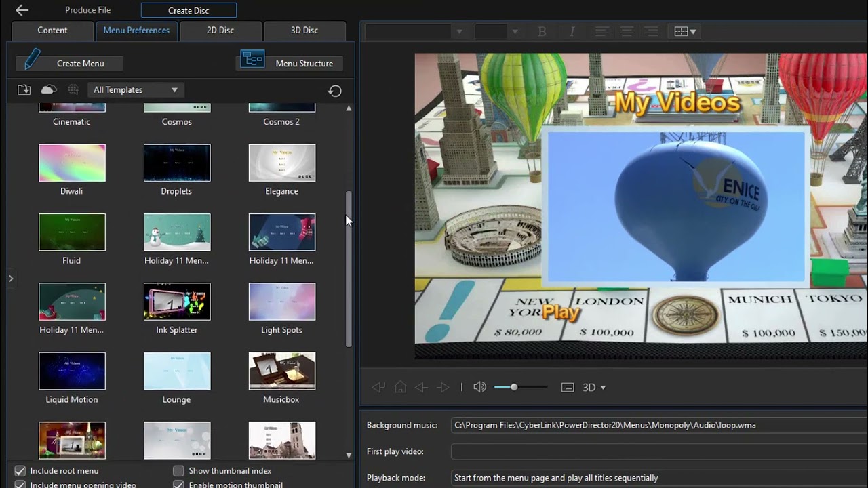
Task: Select the Cosmos 2 menu template
Action: pos(282,108)
